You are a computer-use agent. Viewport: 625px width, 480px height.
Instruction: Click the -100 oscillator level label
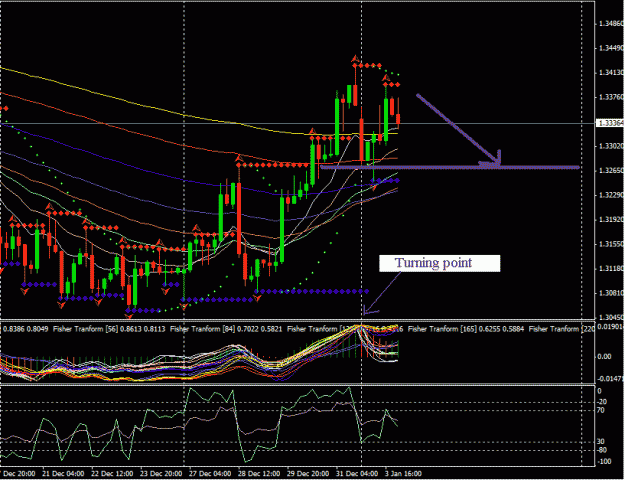click(604, 462)
